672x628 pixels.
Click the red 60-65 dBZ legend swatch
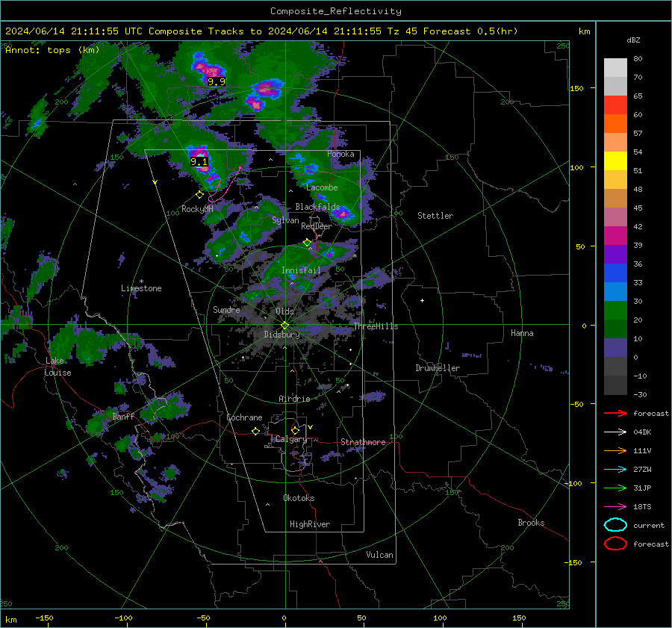(615, 105)
